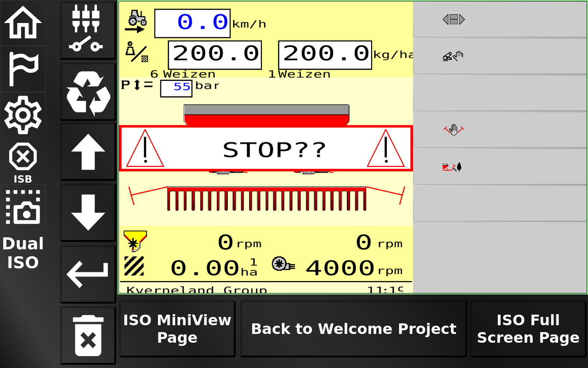Take a screenshot with the camera icon

click(23, 207)
